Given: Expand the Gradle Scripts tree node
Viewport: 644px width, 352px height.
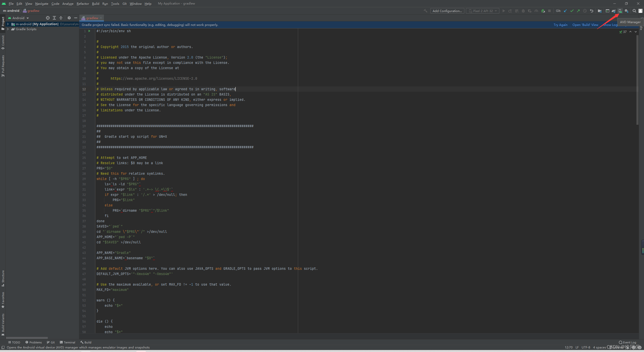Looking at the screenshot, I should tap(8, 29).
